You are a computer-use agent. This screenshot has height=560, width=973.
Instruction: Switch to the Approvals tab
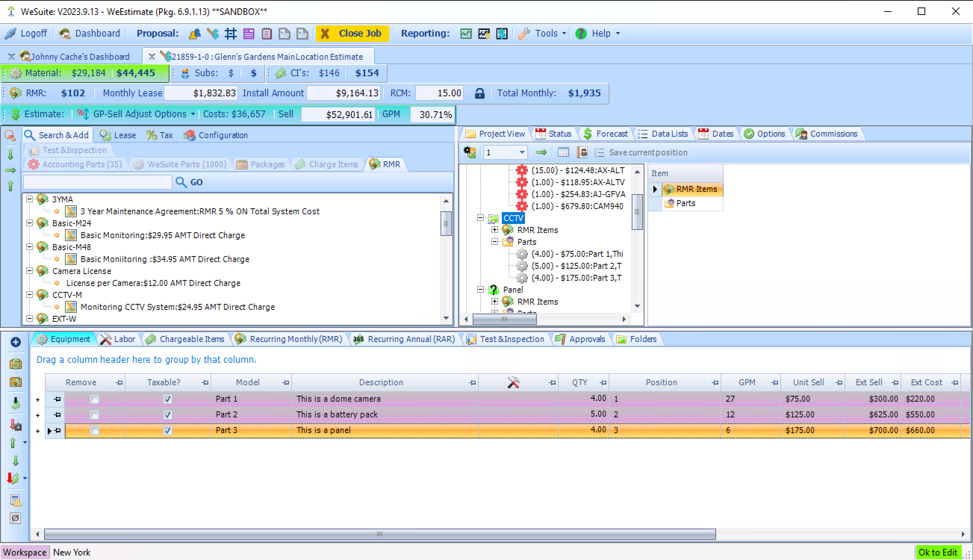(580, 339)
